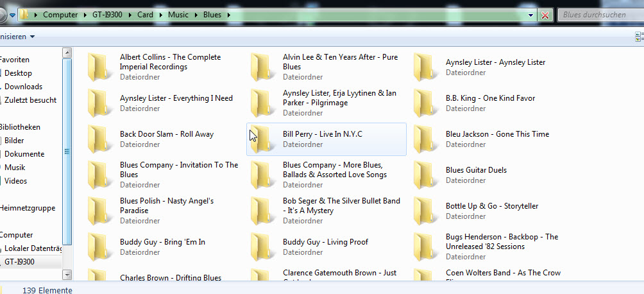Click the Blues Guitar Duels folder name
This screenshot has width=644, height=294.
click(476, 170)
